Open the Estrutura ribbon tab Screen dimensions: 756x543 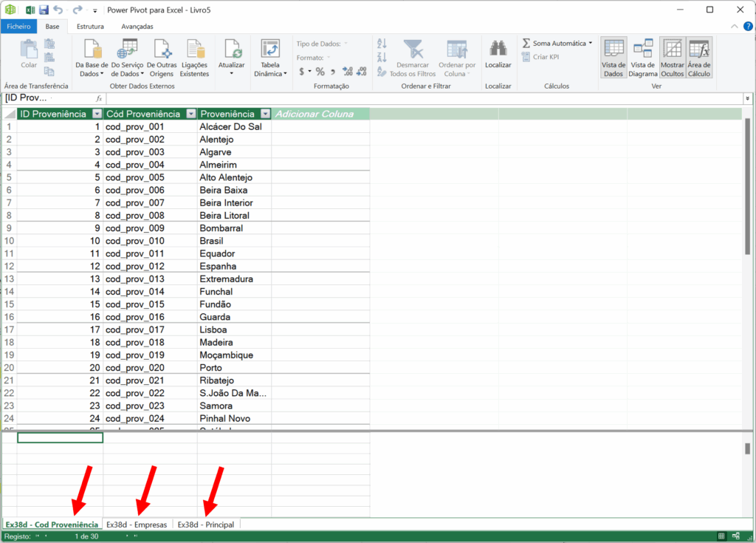(90, 27)
